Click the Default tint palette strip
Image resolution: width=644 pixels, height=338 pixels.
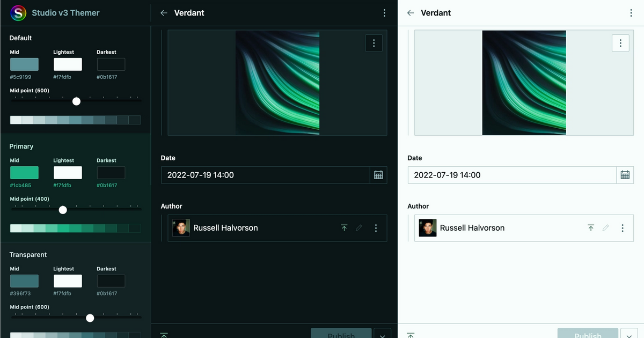tap(76, 120)
